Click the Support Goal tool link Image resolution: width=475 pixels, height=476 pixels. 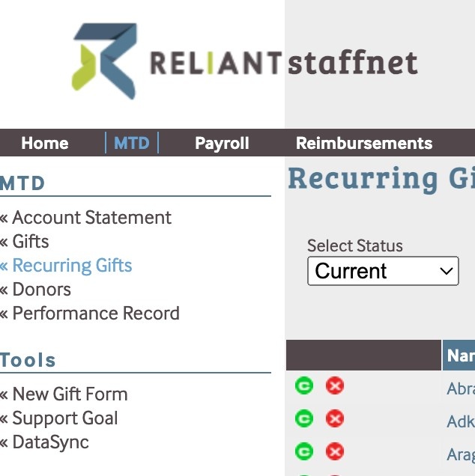[65, 418]
